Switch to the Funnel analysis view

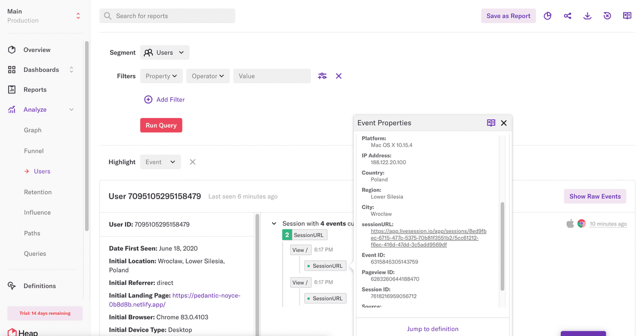33,150
